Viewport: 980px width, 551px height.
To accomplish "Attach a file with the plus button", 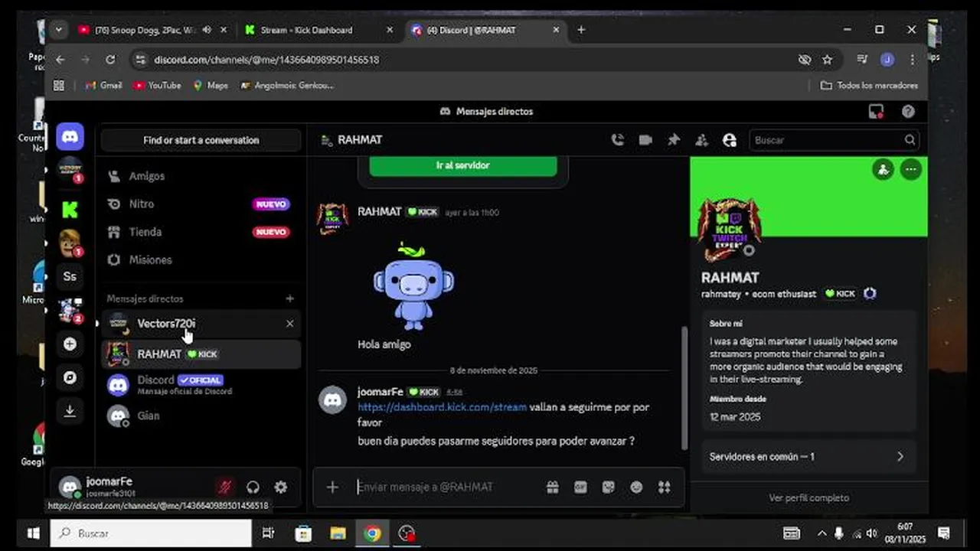I will tap(332, 487).
